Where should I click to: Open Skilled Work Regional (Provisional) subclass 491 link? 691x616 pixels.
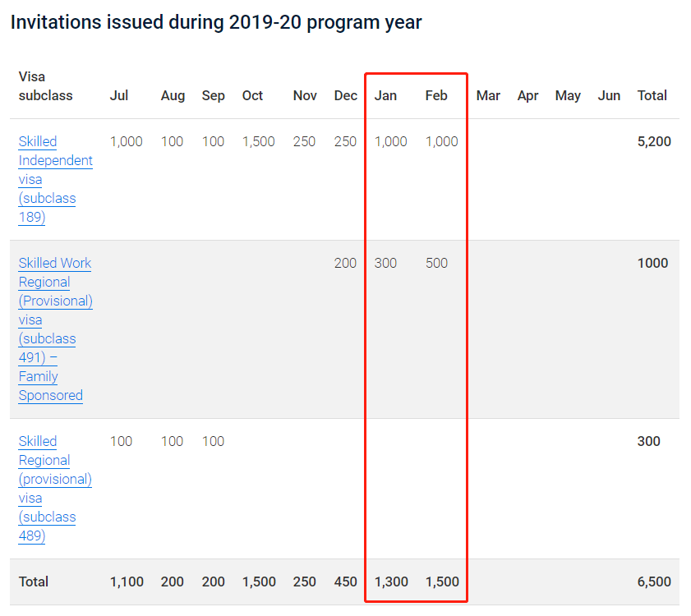click(56, 329)
